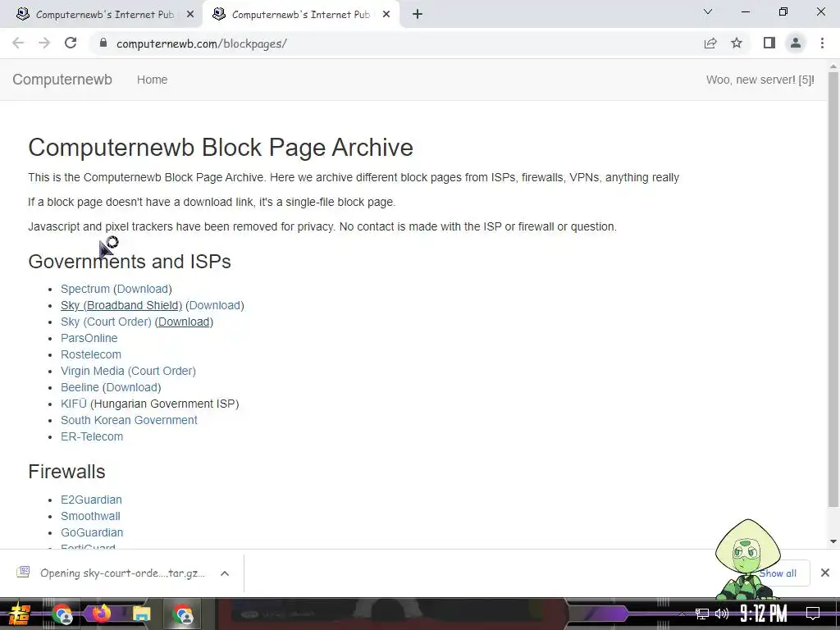The height and width of the screenshot is (630, 840).
Task: Open the KIFÜ link
Action: click(73, 404)
